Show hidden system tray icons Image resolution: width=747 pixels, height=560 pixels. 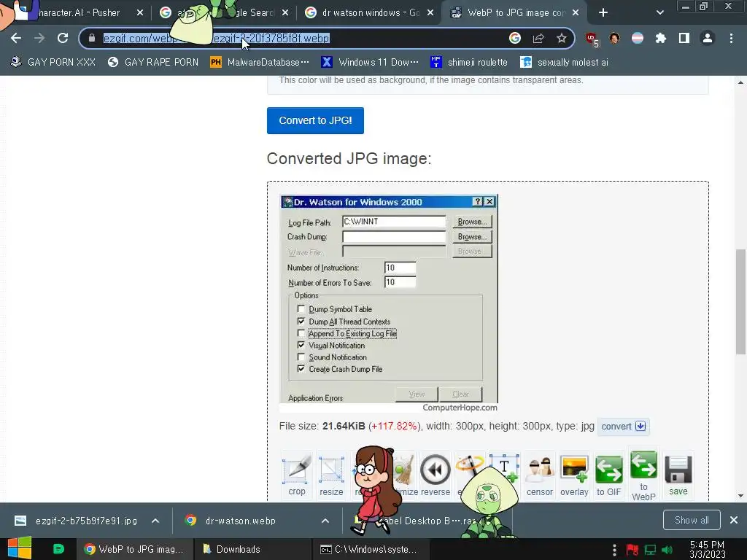point(614,550)
